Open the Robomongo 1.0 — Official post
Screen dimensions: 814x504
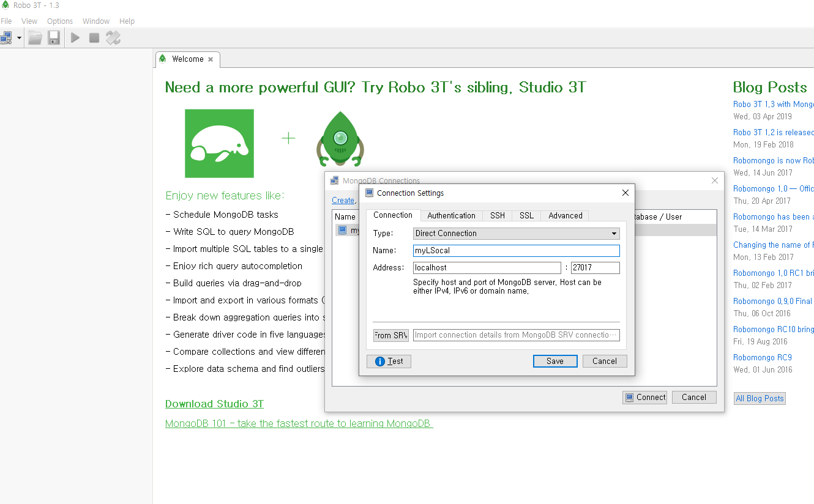[774, 189]
